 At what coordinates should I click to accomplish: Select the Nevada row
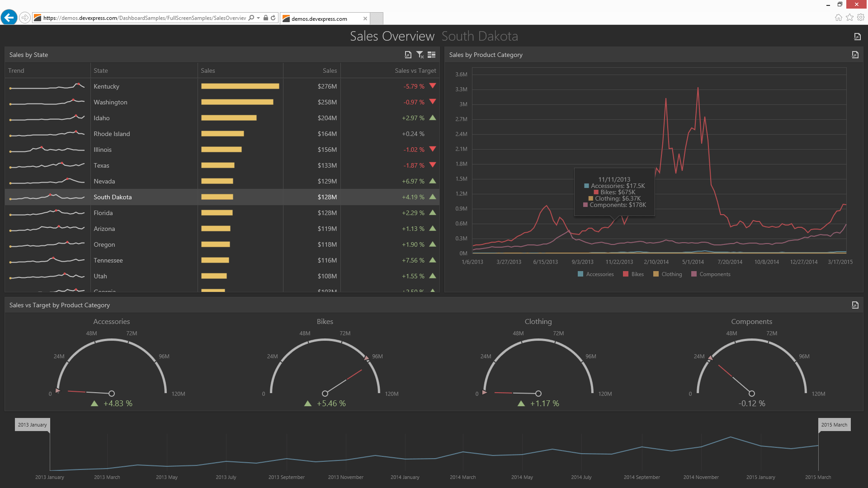tap(222, 181)
